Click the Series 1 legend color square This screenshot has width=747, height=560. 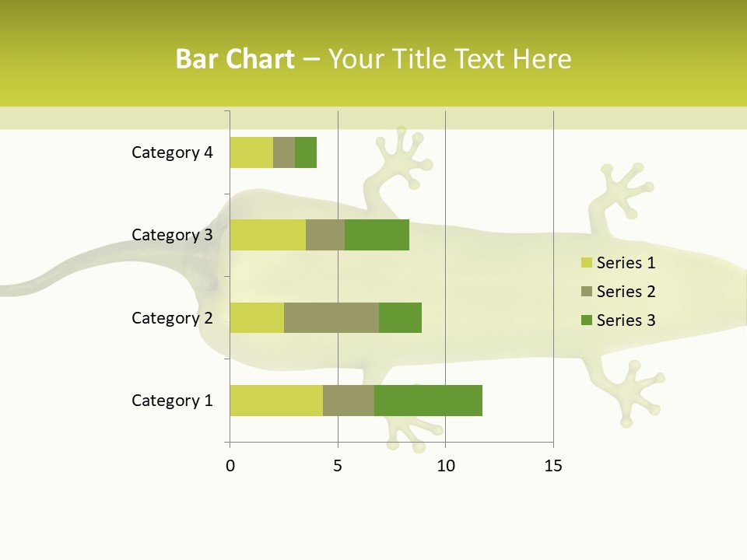point(587,262)
